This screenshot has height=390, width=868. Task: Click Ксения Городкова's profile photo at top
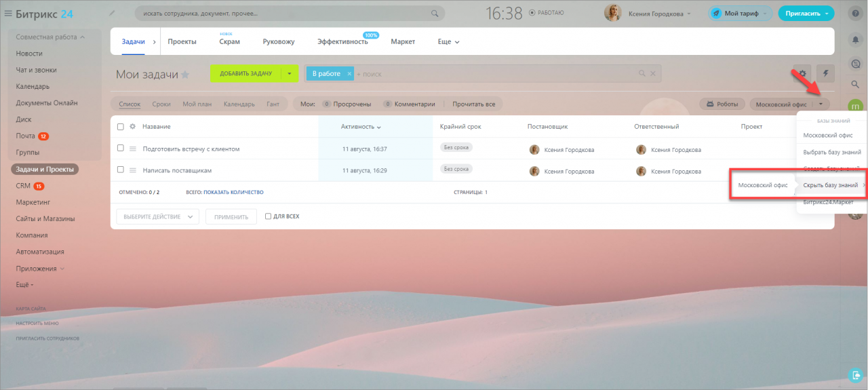[614, 13]
